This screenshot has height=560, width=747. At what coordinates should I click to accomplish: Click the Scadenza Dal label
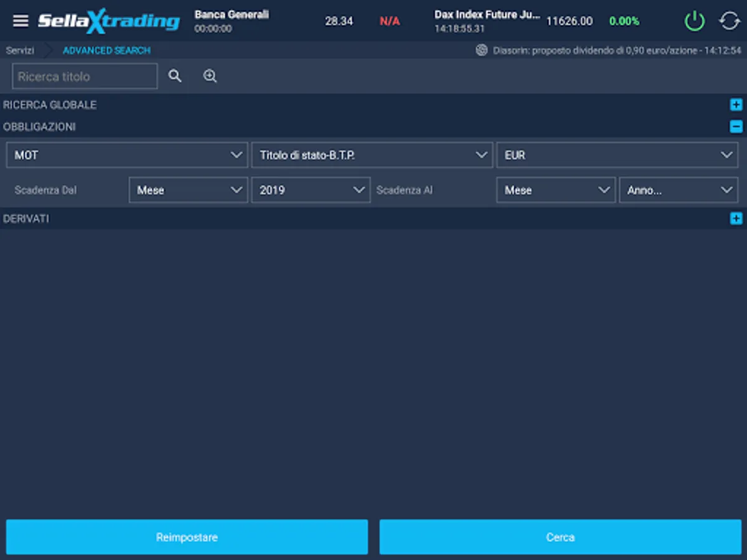click(x=45, y=190)
